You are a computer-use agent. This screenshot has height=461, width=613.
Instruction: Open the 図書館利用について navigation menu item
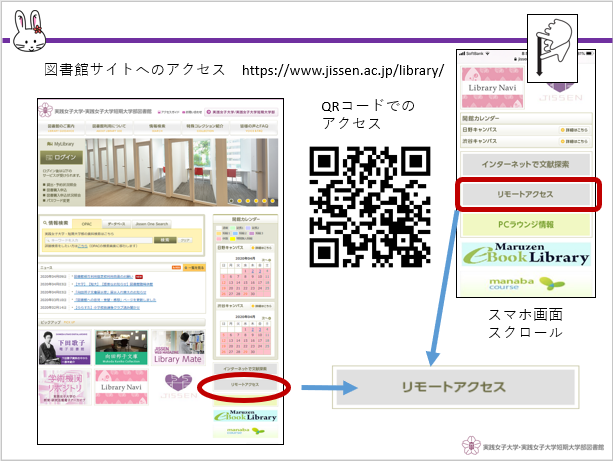(109, 127)
